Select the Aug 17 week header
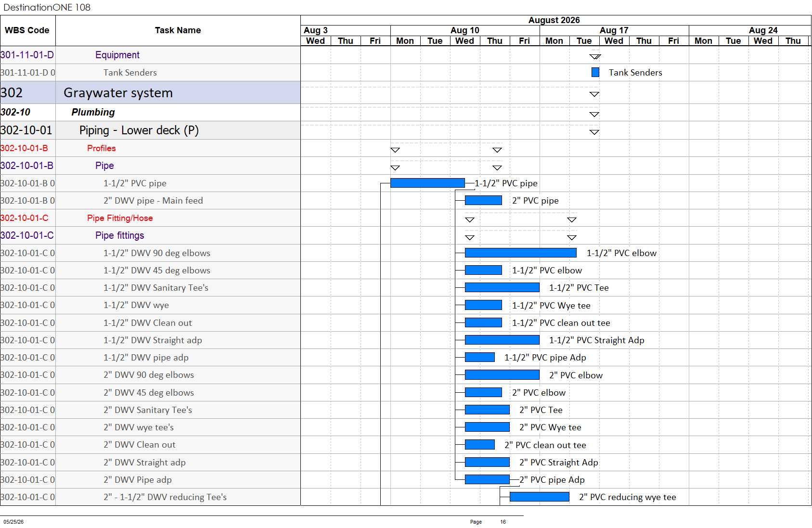 pos(614,30)
